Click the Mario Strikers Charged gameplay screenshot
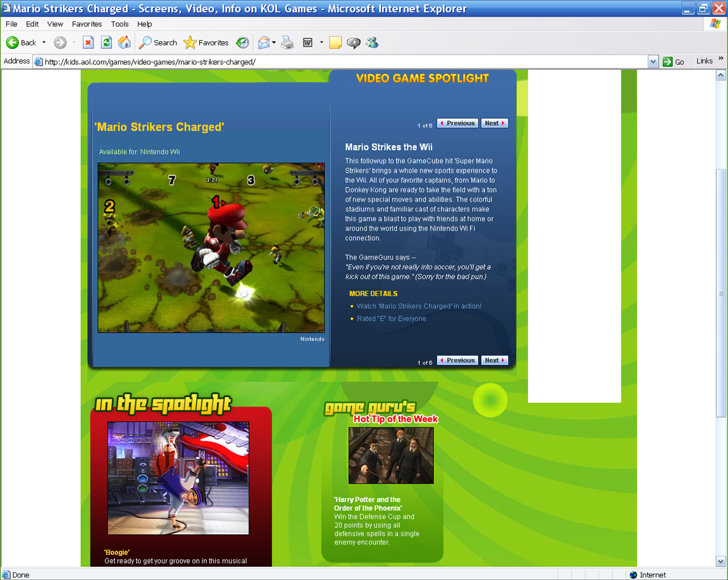 click(211, 248)
